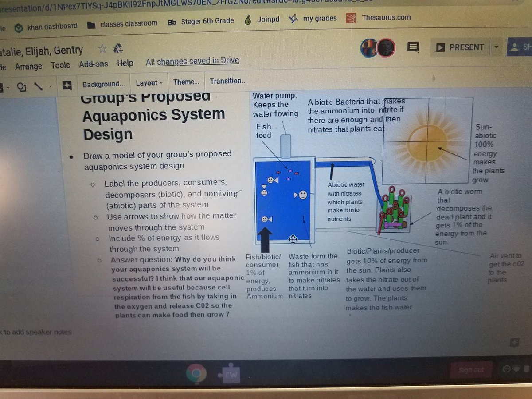Click the 'Water pump. Keeps the water flowing' label
Screen dimensions: 532x399
275,105
